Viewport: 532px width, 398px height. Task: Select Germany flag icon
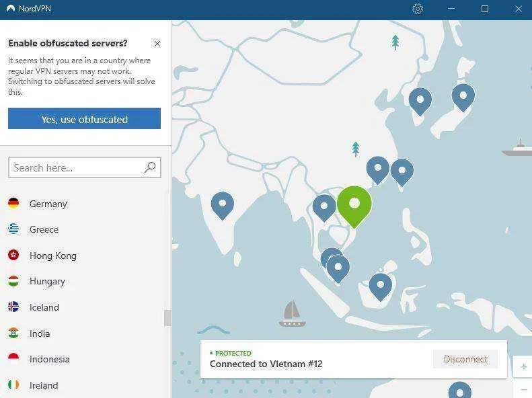[13, 204]
